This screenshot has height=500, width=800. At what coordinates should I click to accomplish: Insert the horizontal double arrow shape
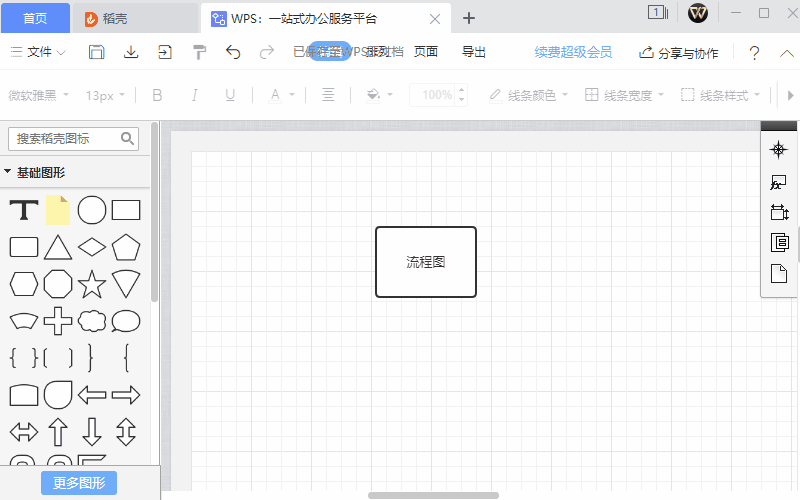tap(24, 432)
